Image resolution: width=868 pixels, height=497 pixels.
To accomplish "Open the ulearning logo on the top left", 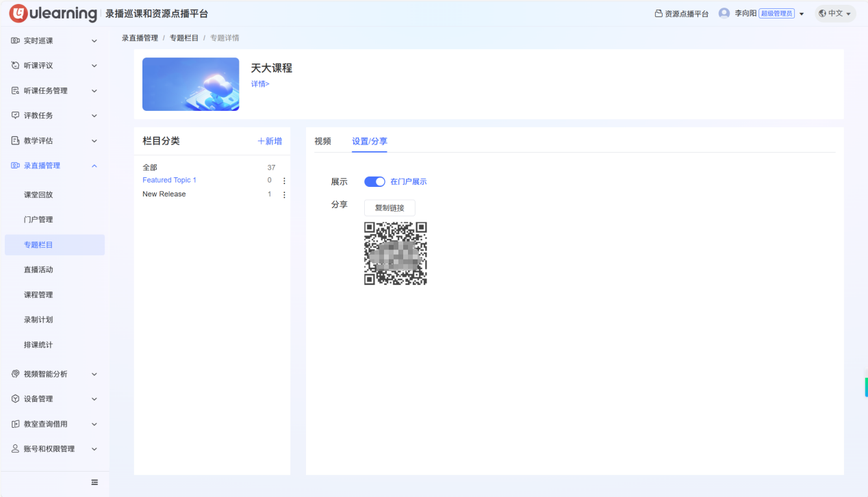I will pos(52,13).
